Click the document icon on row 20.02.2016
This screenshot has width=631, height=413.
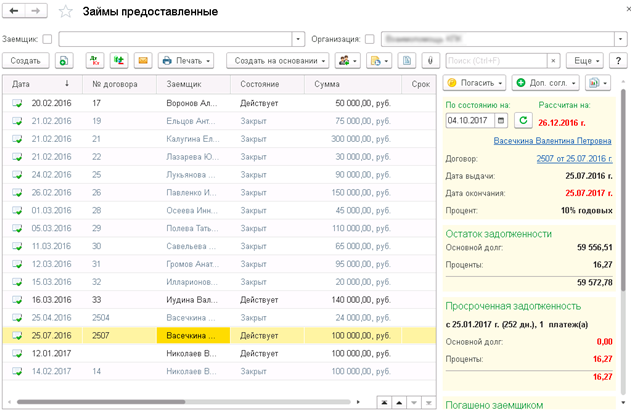coord(17,103)
